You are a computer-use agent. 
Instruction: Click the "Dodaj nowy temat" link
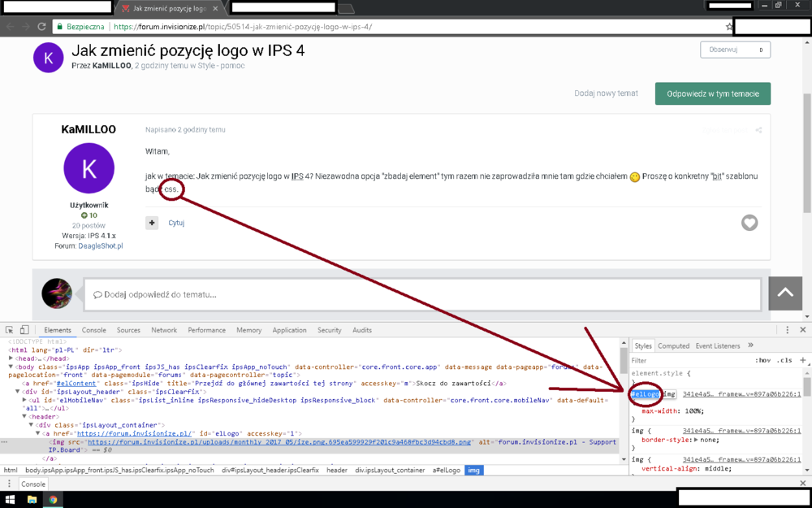coord(606,93)
